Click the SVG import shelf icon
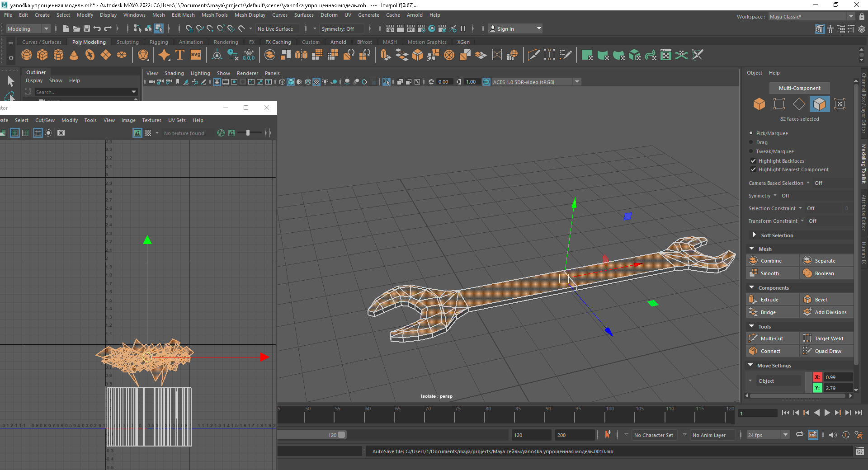Image resolution: width=868 pixels, height=470 pixels. (196, 55)
